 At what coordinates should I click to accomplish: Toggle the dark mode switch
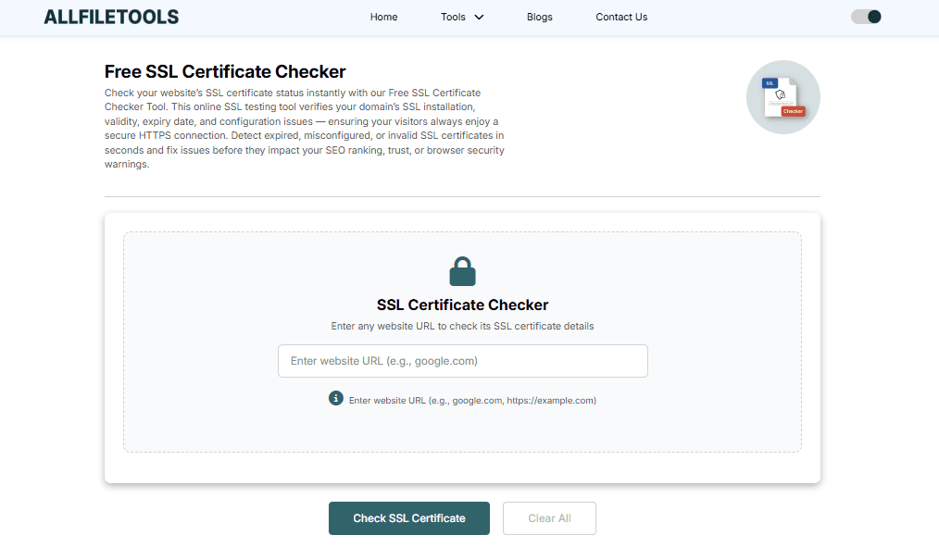866,17
